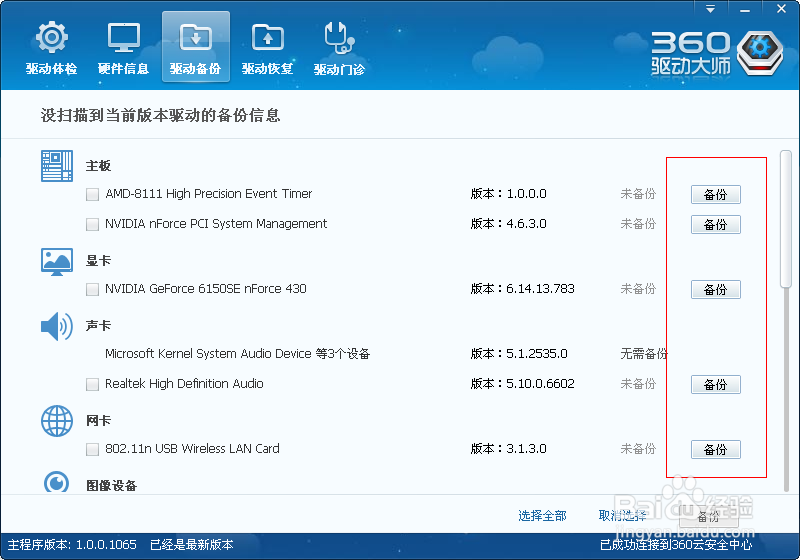Backup AMD-8111 High Precision Event Timer driver
Image resolution: width=800 pixels, height=560 pixels.
(x=715, y=194)
